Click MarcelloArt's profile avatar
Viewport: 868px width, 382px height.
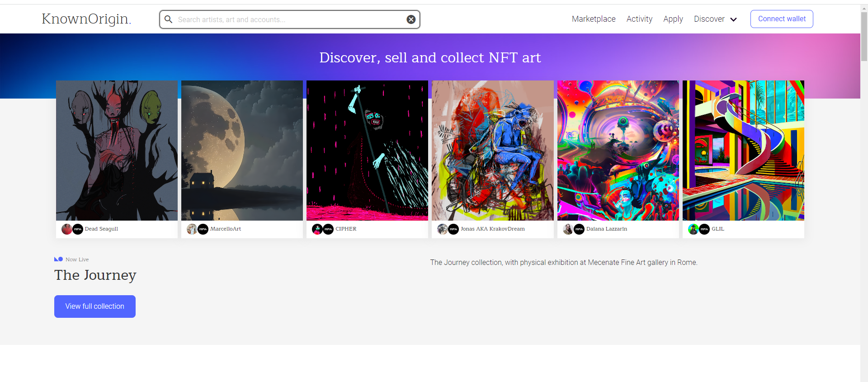192,229
